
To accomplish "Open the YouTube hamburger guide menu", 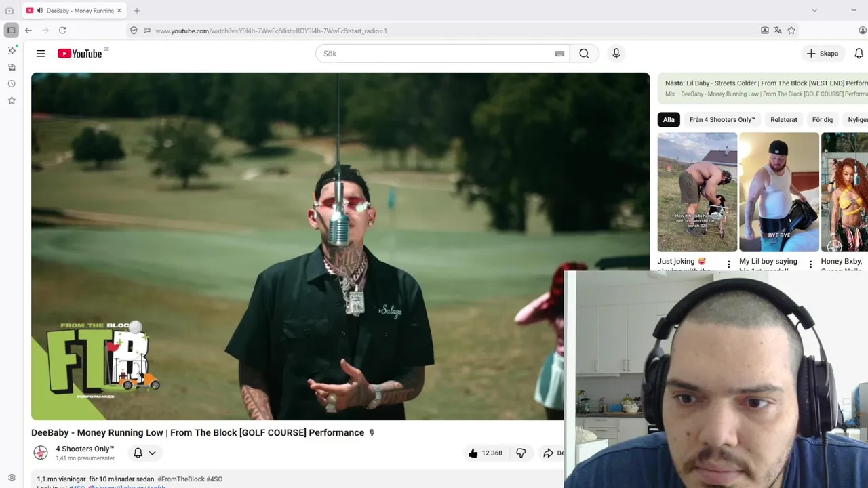I will click(x=41, y=54).
